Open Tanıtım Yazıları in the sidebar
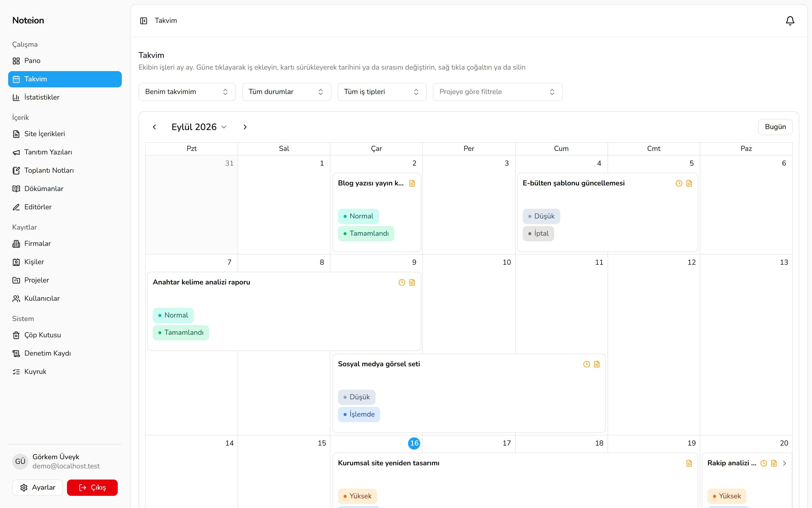812x508 pixels. pyautogui.click(x=65, y=152)
